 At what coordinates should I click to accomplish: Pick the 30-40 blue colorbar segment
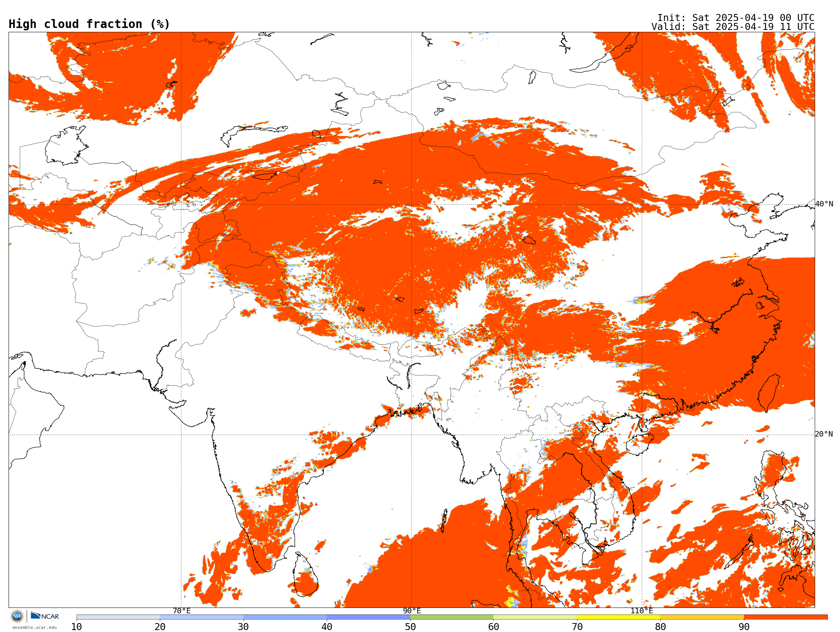pyautogui.click(x=285, y=617)
